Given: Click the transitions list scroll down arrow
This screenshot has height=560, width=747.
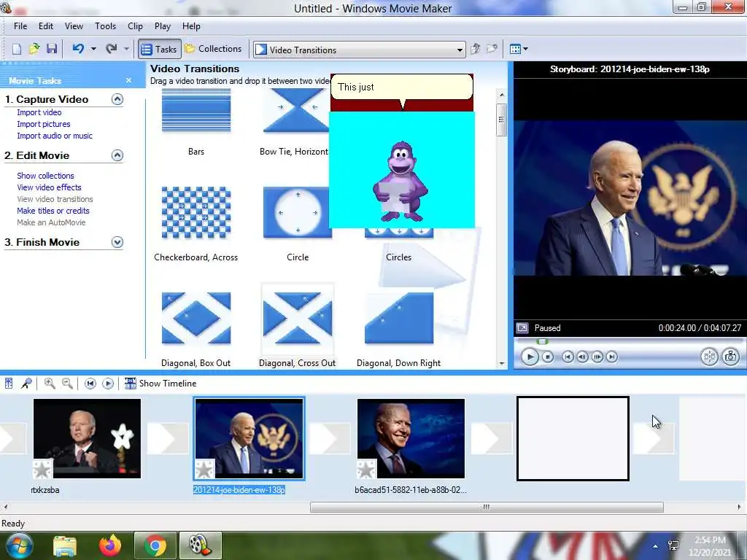Looking at the screenshot, I should (501, 363).
